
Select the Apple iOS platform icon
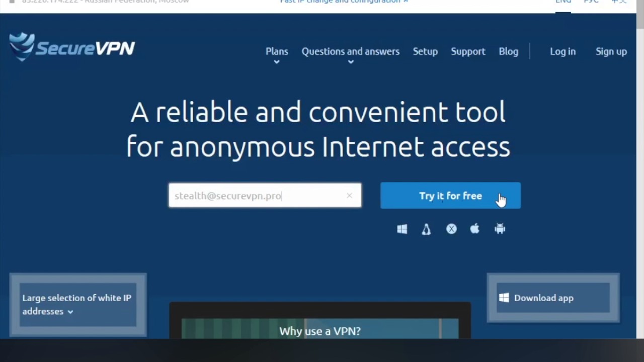pyautogui.click(x=475, y=229)
